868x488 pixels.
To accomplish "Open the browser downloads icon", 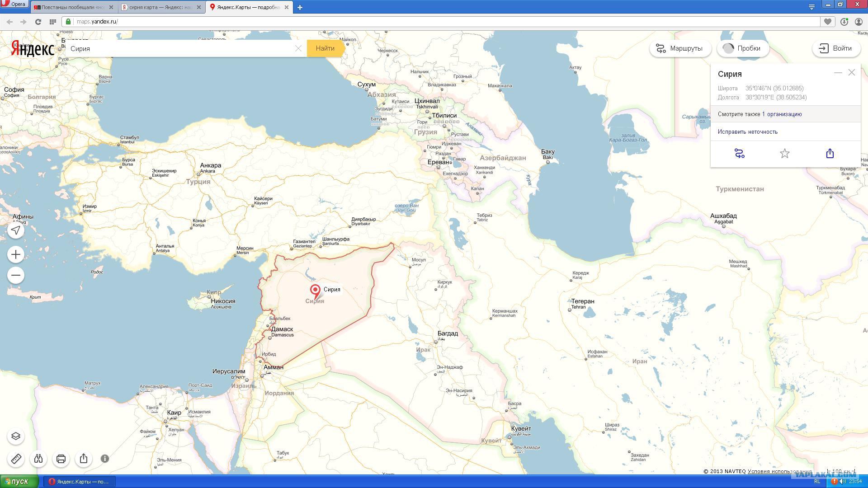I will coord(844,22).
